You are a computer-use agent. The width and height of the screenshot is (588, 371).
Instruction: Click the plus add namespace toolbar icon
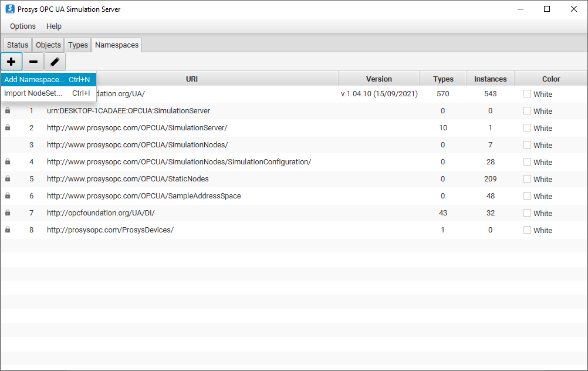click(x=11, y=62)
